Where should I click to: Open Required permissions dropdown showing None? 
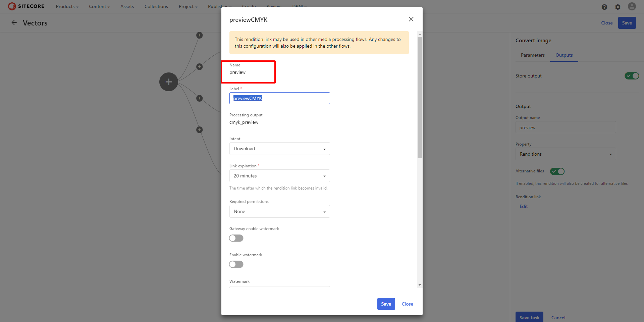(280, 211)
